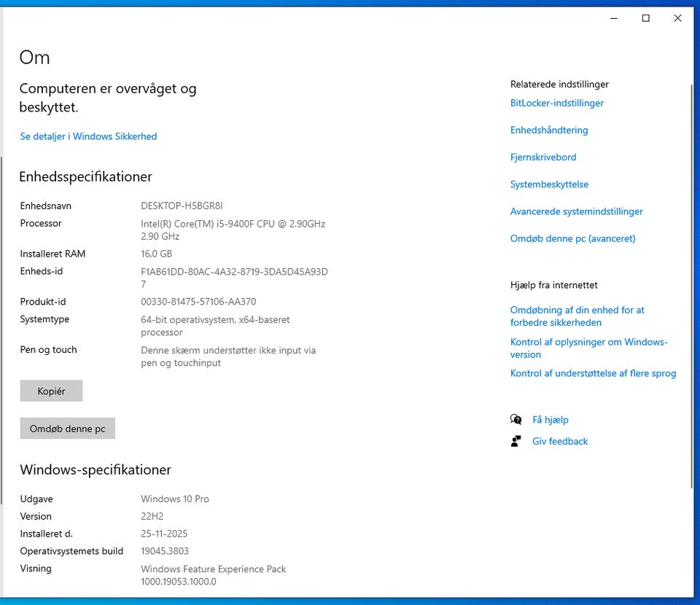Click the Få hjælp link
The height and width of the screenshot is (605, 700).
pyautogui.click(x=550, y=420)
